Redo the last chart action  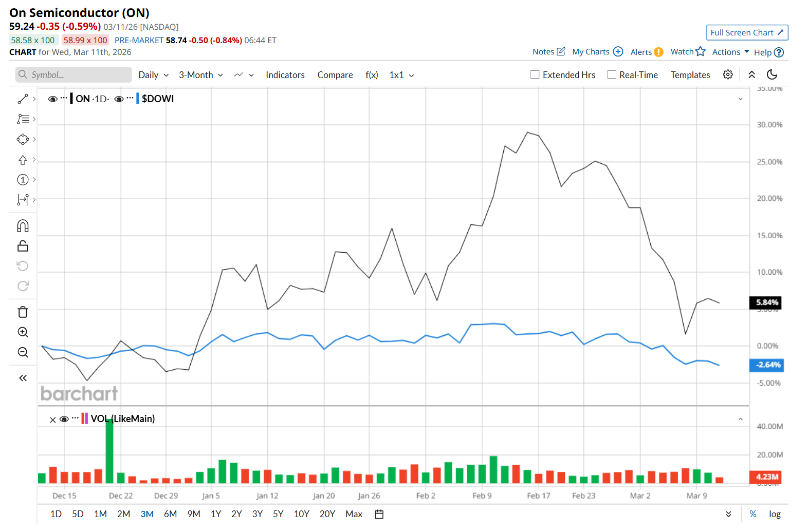point(23,286)
